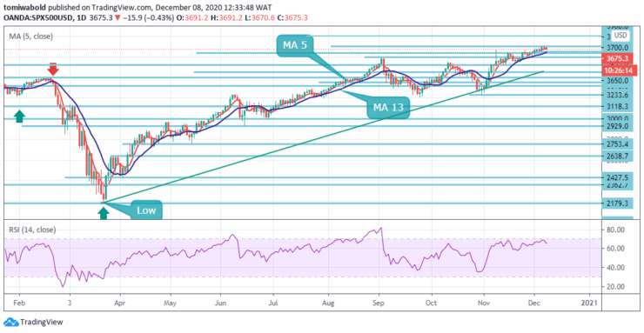Click the low value L:3670.6
Screen dimensions: 644x333
click(x=259, y=18)
